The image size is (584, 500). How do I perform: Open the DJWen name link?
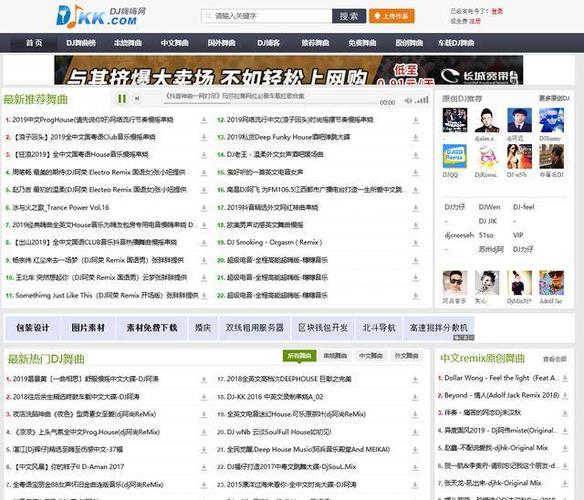point(489,207)
